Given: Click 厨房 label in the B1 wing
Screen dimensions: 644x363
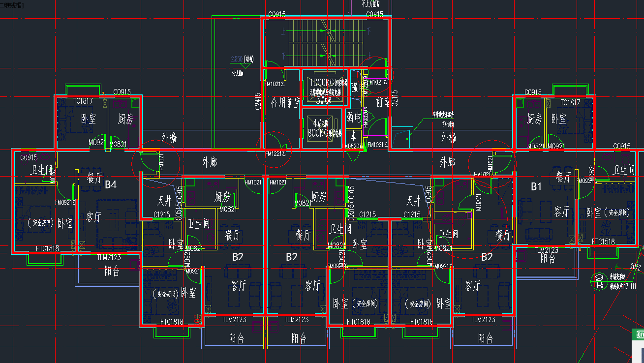Looking at the screenshot, I should click(534, 120).
